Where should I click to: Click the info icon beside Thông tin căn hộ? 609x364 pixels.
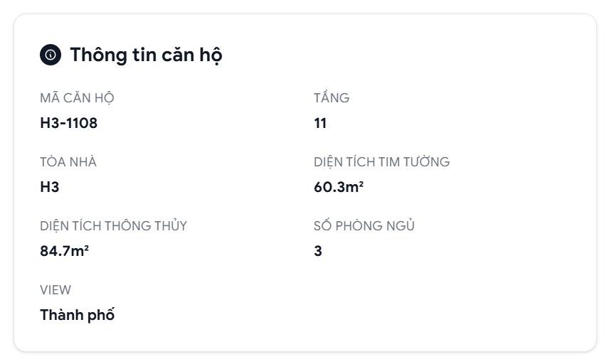coord(50,55)
